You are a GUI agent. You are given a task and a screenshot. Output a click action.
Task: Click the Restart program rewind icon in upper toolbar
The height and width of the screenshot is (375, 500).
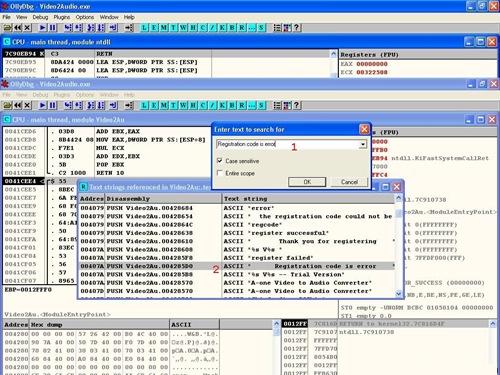pyautogui.click(x=18, y=28)
